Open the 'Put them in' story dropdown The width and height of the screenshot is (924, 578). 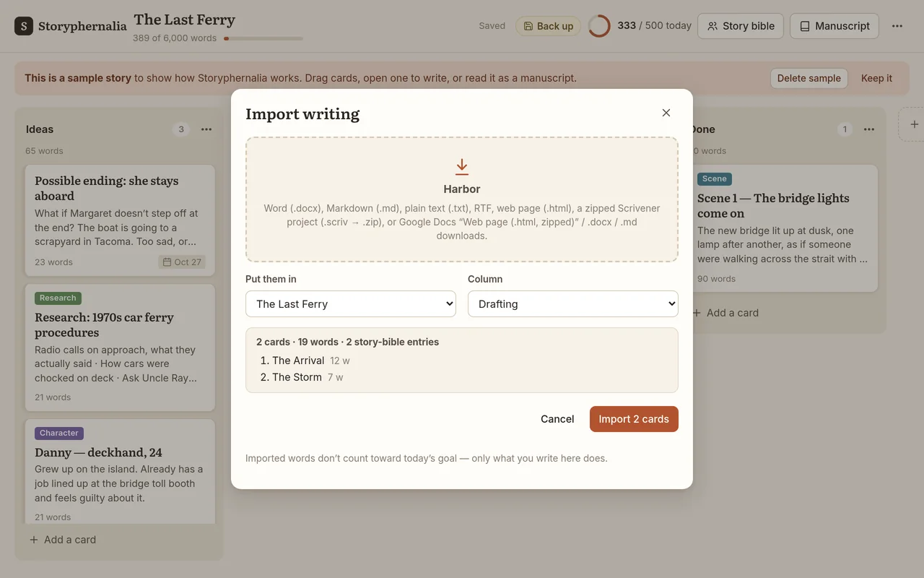[351, 304]
